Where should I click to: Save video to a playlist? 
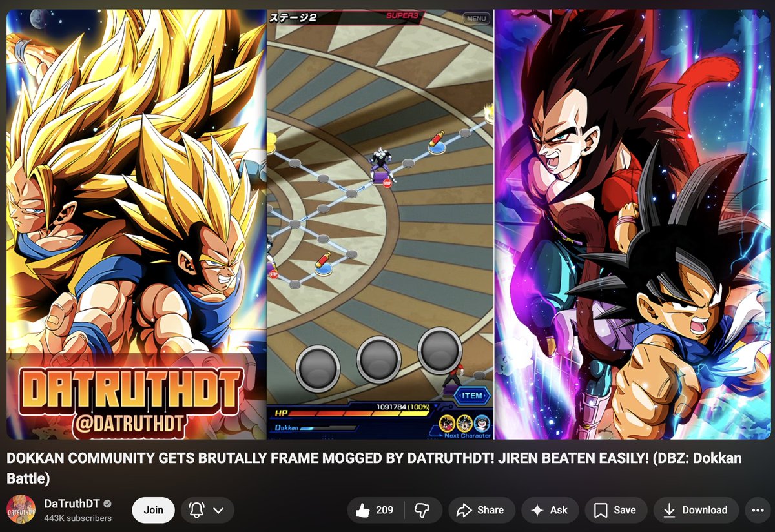(616, 510)
